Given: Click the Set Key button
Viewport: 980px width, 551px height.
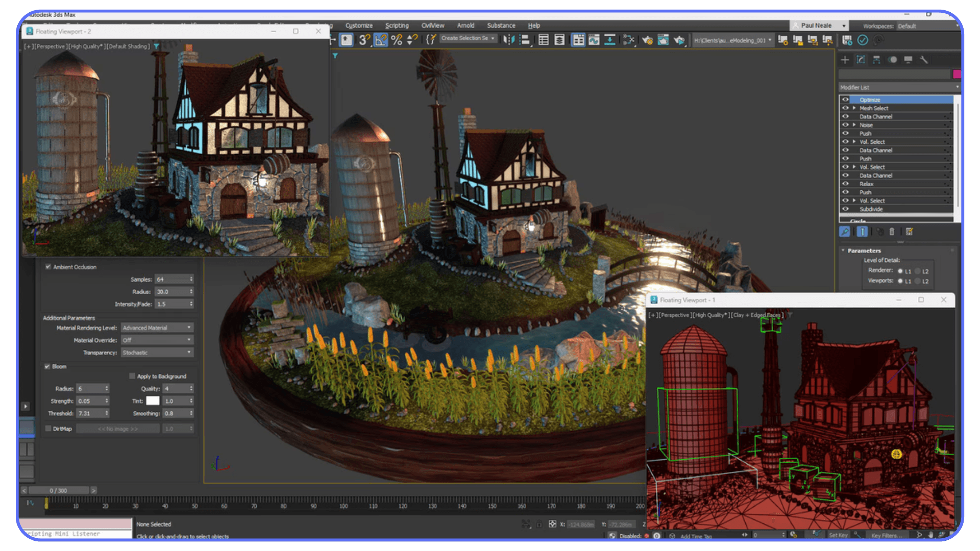Looking at the screenshot, I should (838, 535).
